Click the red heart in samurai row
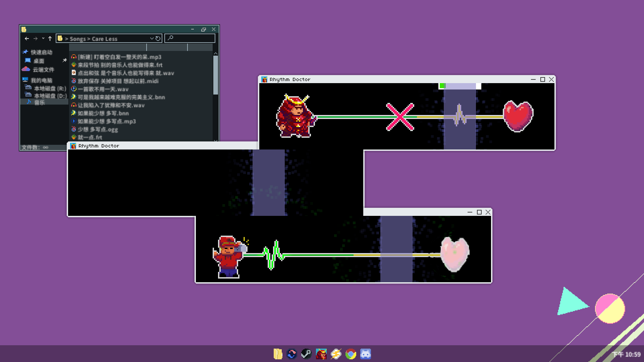The height and width of the screenshot is (362, 644). (x=518, y=116)
